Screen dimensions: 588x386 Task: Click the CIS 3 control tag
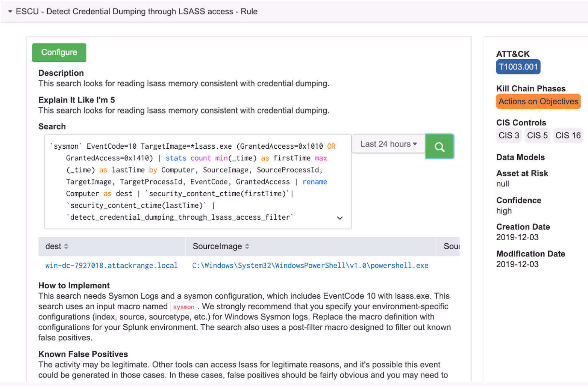click(509, 136)
